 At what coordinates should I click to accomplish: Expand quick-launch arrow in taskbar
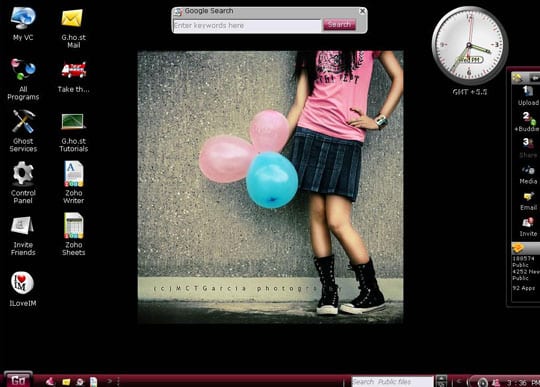pyautogui.click(x=110, y=381)
